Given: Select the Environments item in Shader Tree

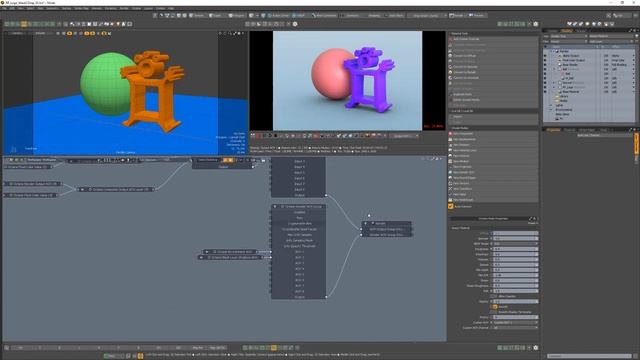Looking at the screenshot, I should (564, 110).
